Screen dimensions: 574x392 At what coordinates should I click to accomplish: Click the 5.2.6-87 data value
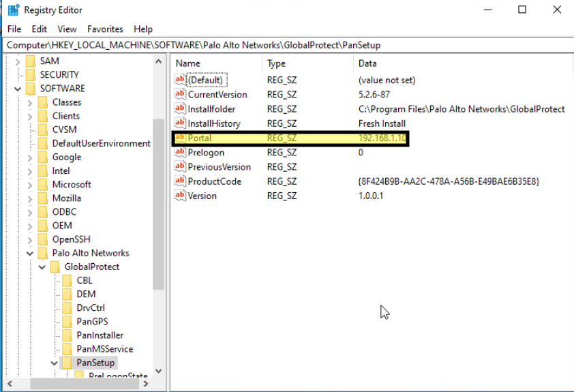click(x=374, y=95)
